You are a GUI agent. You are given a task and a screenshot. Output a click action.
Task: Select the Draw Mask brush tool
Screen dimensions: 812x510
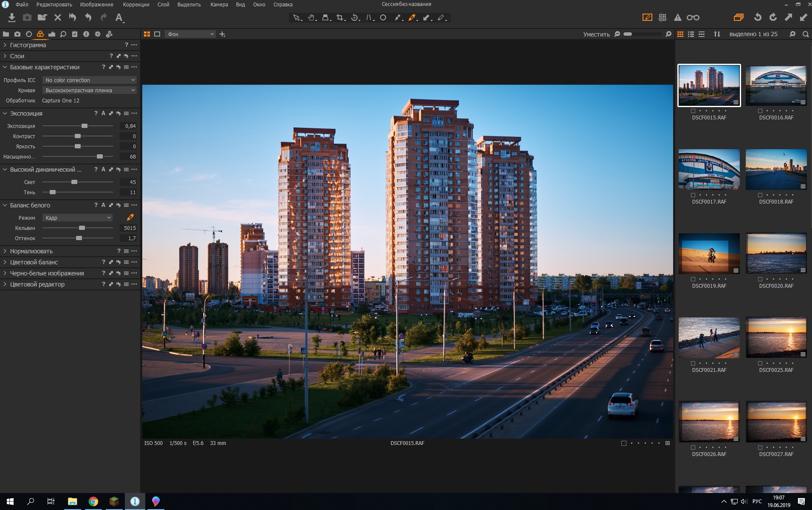point(398,17)
